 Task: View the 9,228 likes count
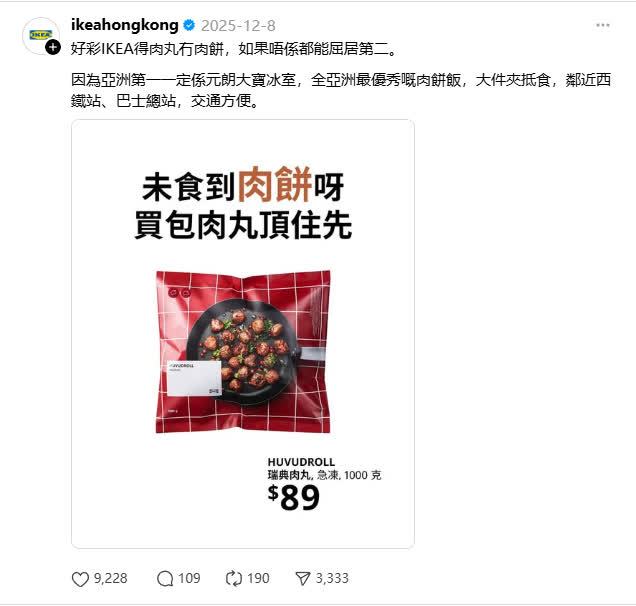coord(111,578)
